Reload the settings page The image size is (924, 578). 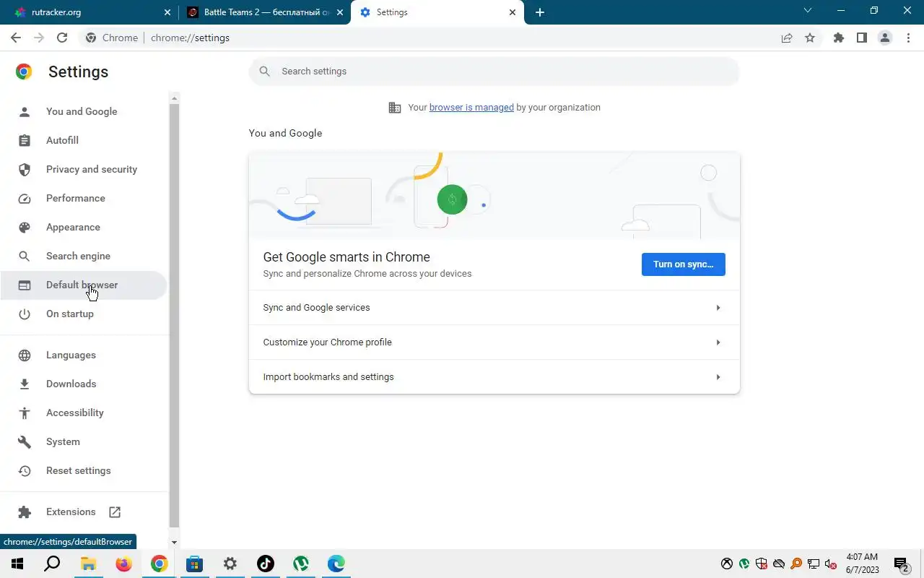[62, 38]
